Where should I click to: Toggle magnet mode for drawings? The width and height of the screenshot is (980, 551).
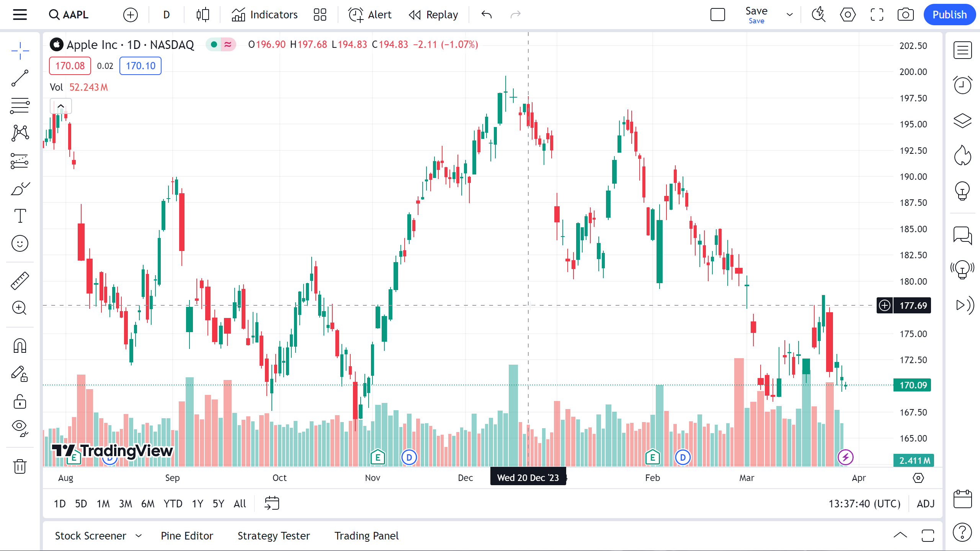click(x=20, y=346)
